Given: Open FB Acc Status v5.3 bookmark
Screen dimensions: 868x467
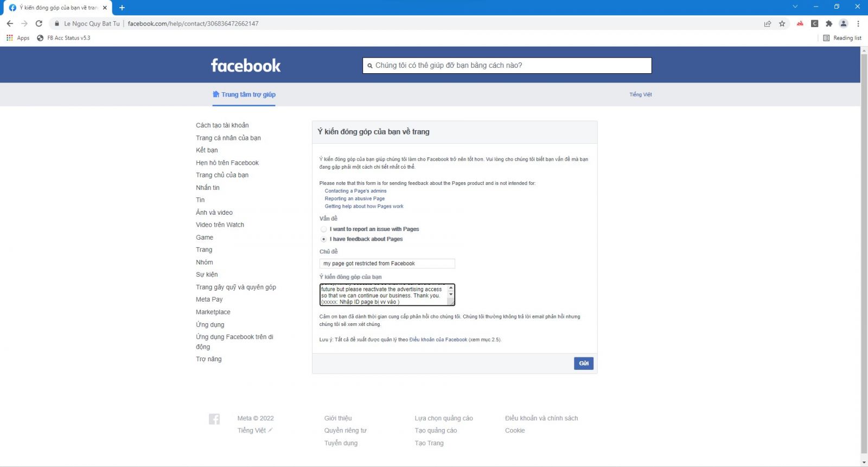Looking at the screenshot, I should click(63, 38).
